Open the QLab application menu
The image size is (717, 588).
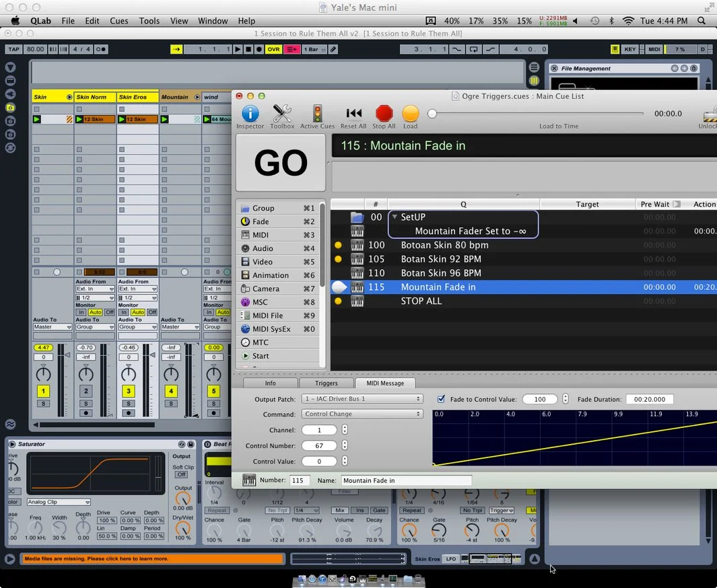point(40,21)
